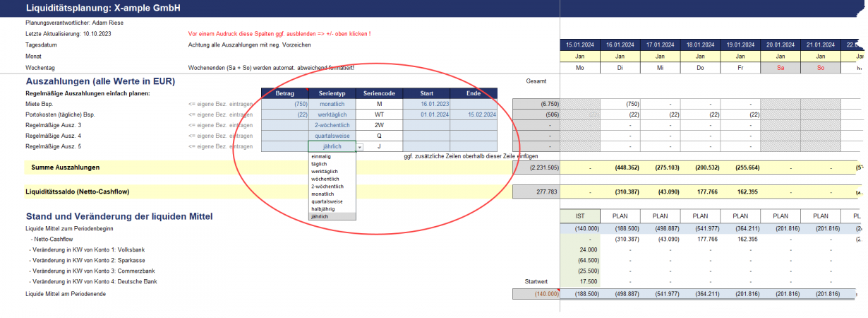Select the 'IST' status cell
This screenshot has width=868, height=318.
(x=579, y=215)
